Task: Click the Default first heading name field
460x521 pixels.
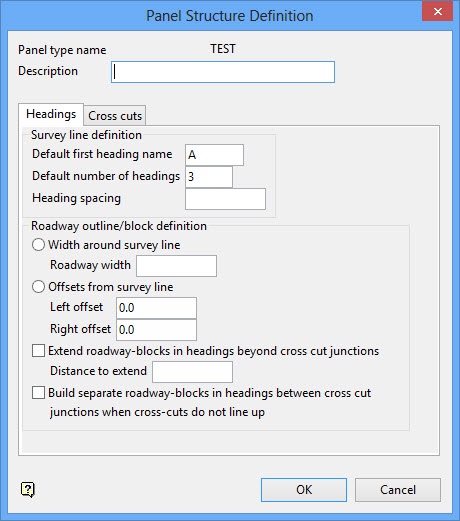Action: (x=214, y=155)
